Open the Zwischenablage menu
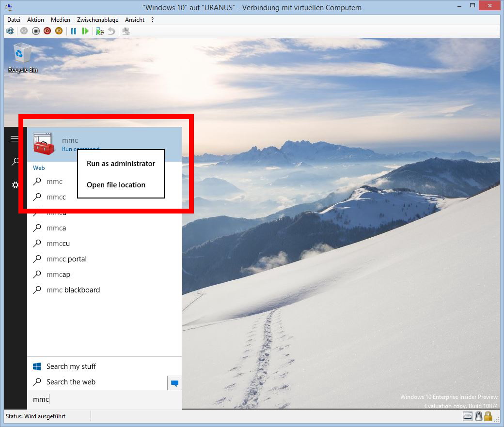Image resolution: width=504 pixels, height=427 pixels. 97,20
